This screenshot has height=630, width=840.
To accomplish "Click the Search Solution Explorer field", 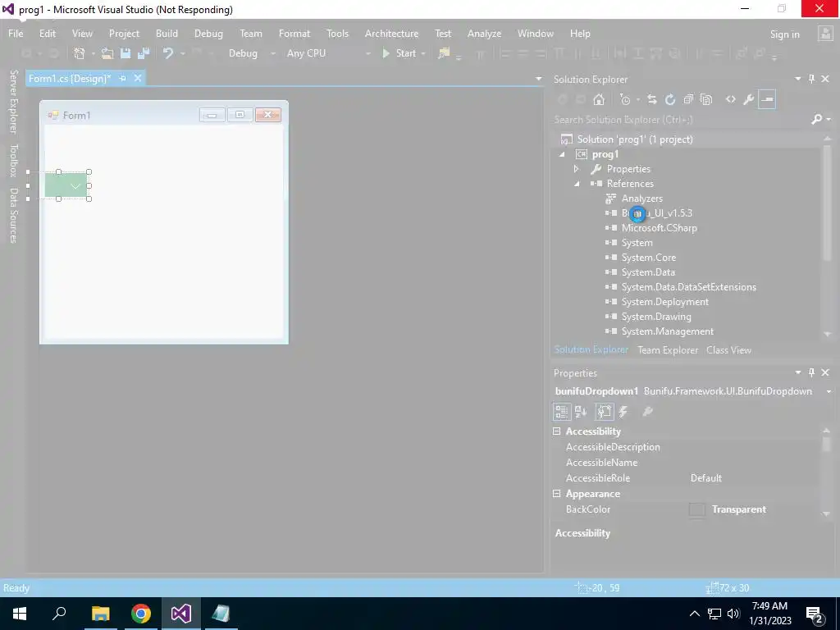I will [680, 120].
